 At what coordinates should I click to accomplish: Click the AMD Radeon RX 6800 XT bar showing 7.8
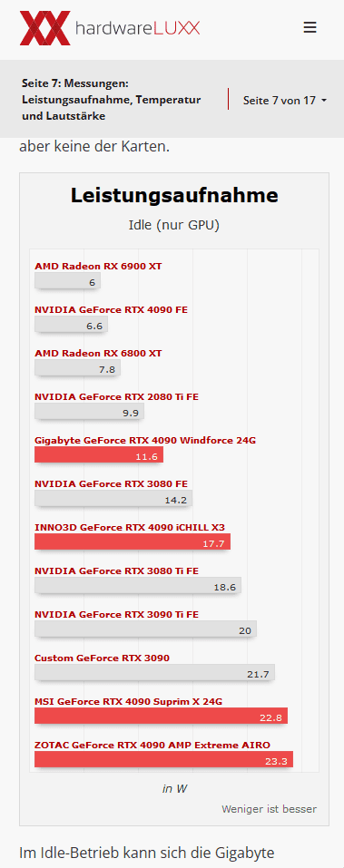77,368
